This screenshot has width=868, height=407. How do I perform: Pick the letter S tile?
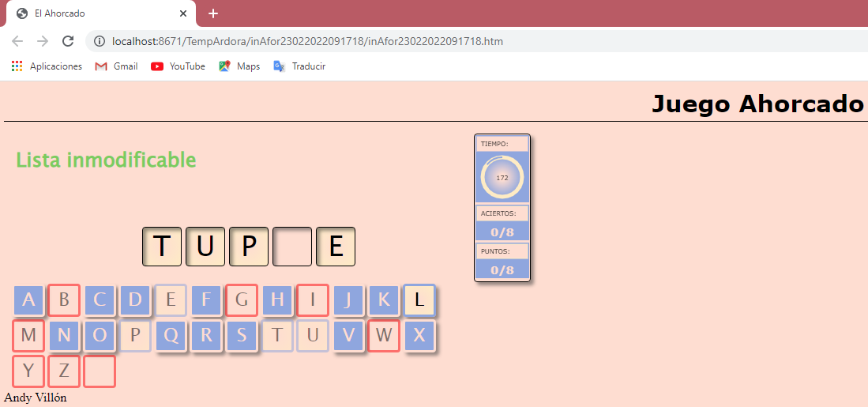click(x=242, y=336)
